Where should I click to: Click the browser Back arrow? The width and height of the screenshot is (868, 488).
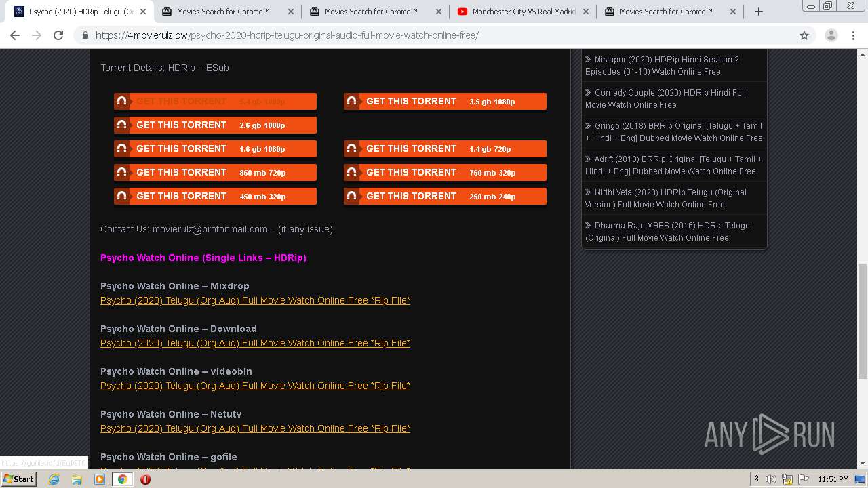15,35
